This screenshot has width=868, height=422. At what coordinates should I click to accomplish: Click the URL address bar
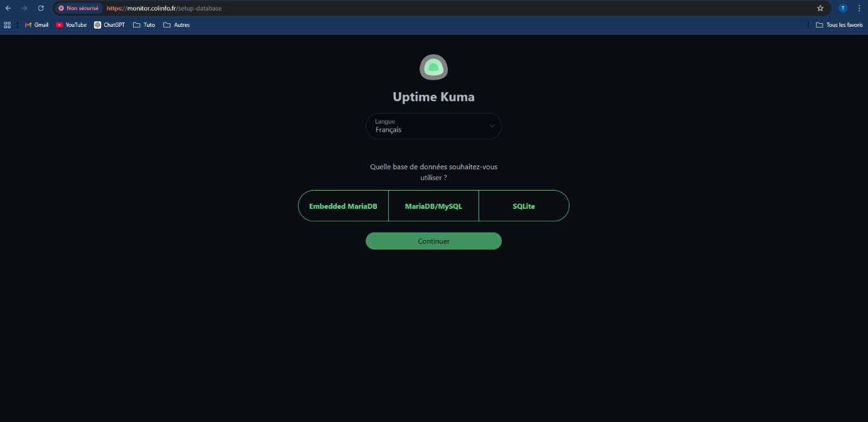coord(439,8)
